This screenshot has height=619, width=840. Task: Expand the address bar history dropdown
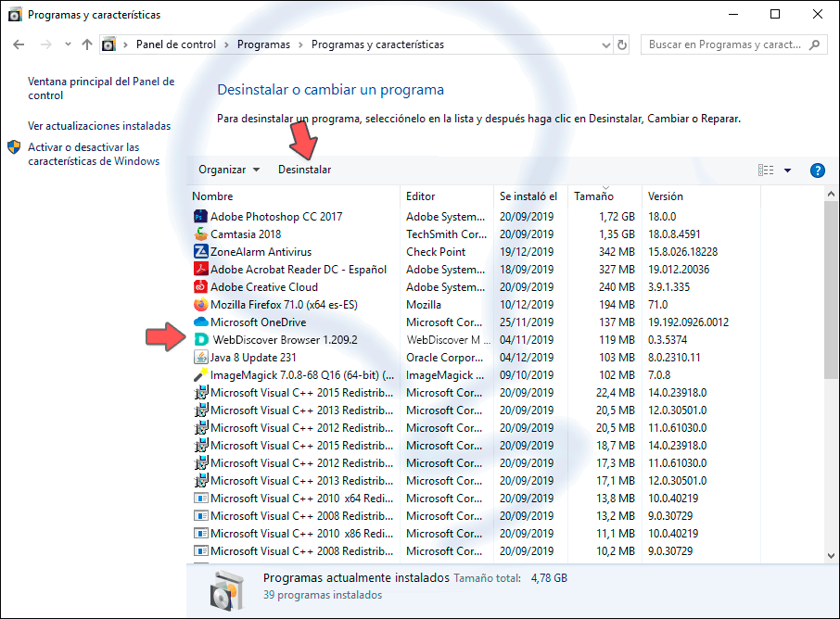(x=605, y=45)
